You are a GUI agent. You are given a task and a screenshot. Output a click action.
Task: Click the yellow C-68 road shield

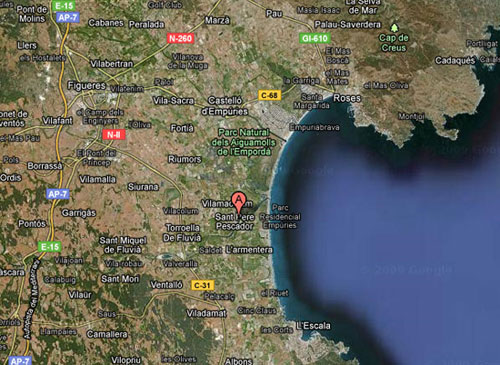[269, 95]
